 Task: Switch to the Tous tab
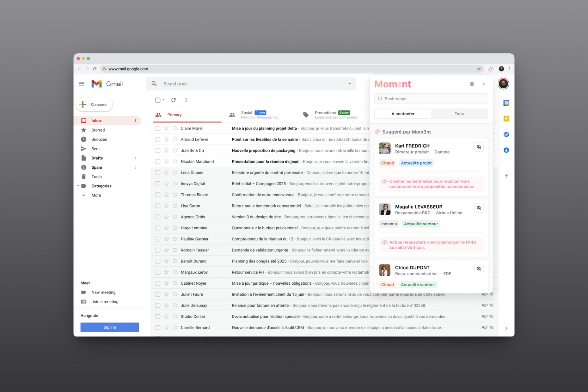[x=459, y=114]
